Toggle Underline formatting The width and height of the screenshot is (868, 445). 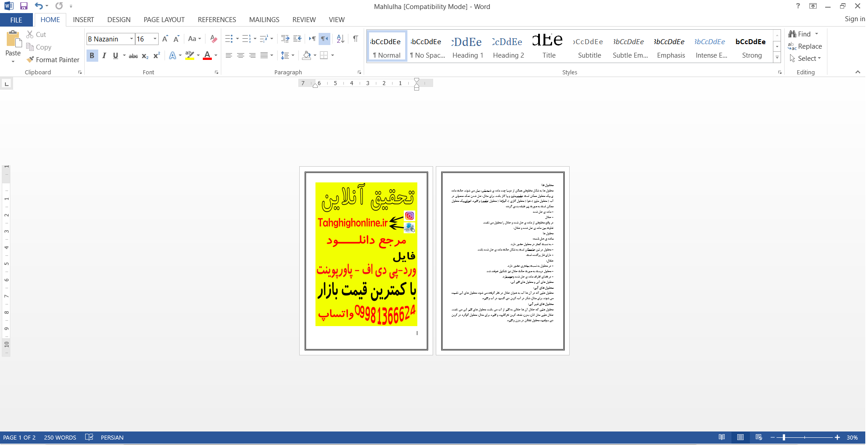click(x=116, y=55)
